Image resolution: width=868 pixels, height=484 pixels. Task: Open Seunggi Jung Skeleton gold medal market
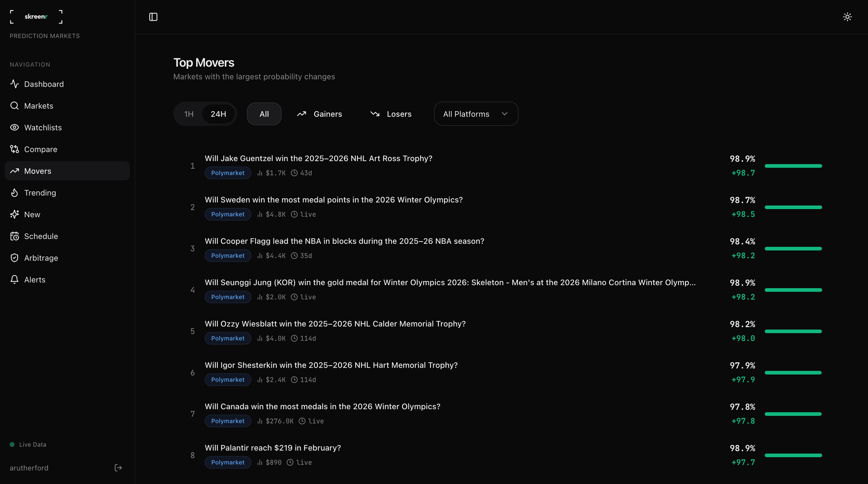(x=450, y=282)
